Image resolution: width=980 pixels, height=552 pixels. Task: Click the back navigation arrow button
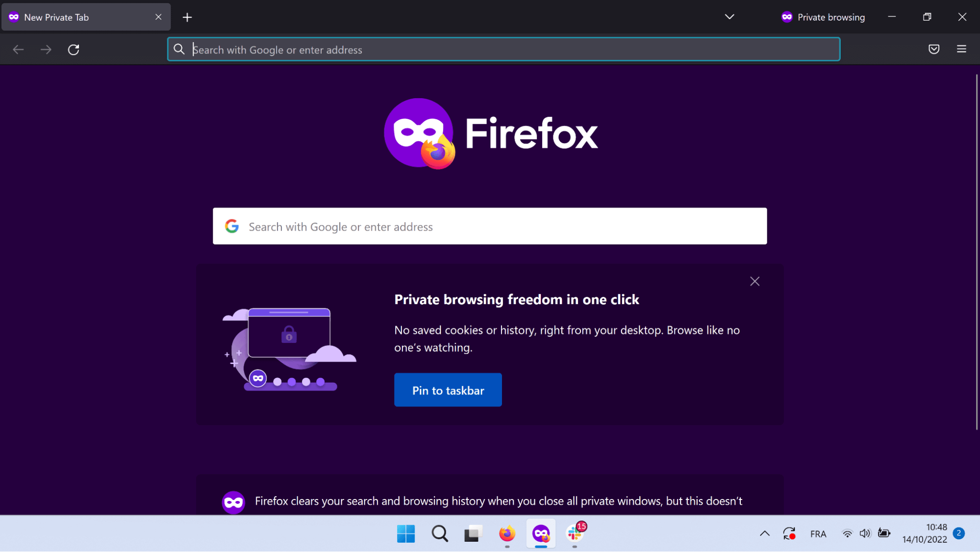point(18,50)
